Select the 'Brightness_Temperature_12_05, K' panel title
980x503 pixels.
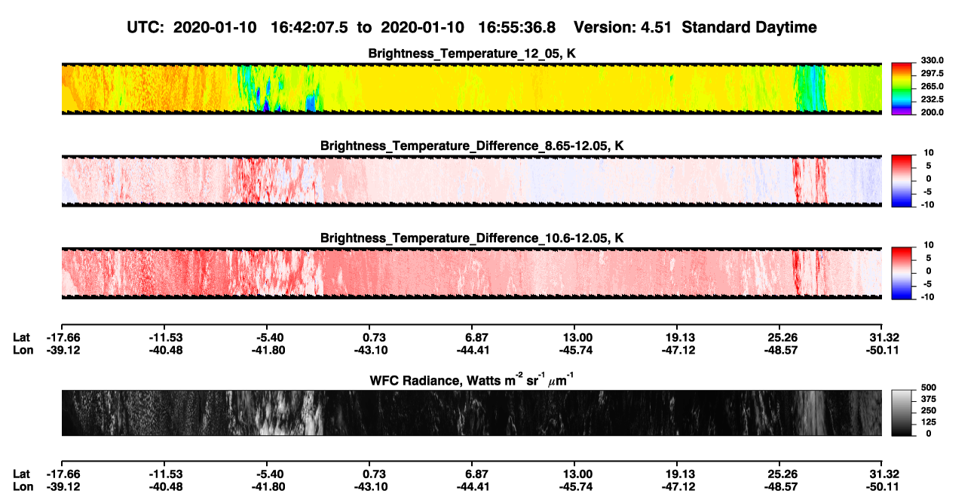tap(472, 54)
